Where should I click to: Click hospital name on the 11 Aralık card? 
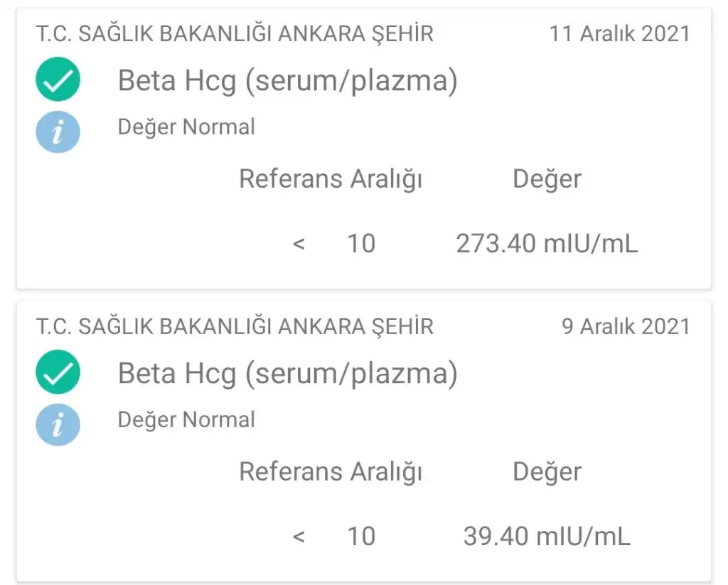235,33
